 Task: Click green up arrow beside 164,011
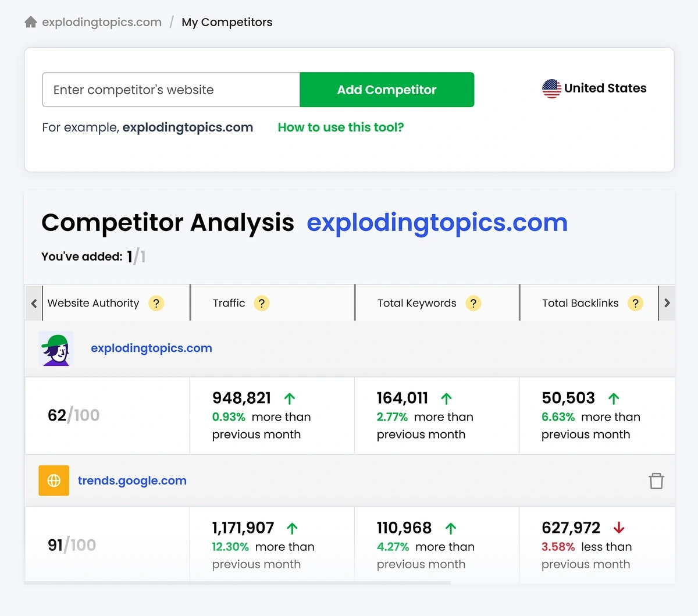point(446,398)
